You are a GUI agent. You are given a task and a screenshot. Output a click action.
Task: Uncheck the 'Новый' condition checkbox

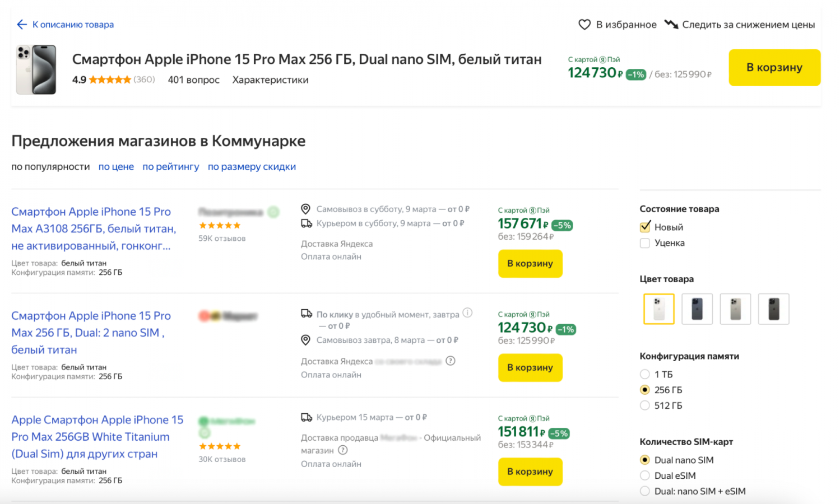pos(645,227)
